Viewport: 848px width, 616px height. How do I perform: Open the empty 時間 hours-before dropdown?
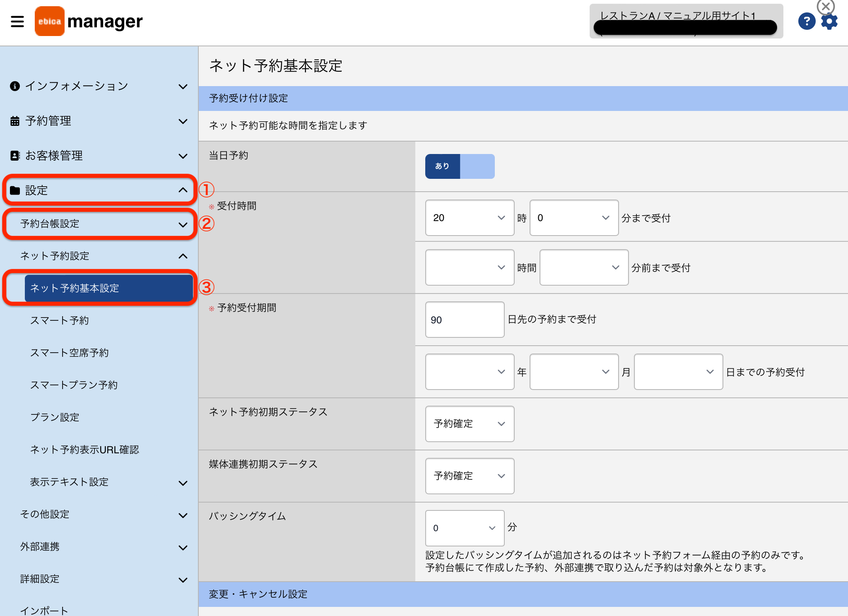470,267
